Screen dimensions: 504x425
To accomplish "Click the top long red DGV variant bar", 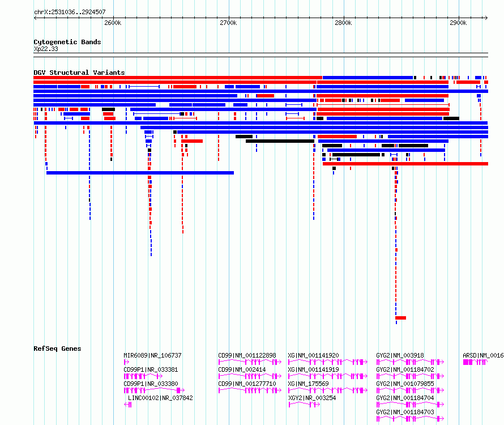I will tap(178, 78).
